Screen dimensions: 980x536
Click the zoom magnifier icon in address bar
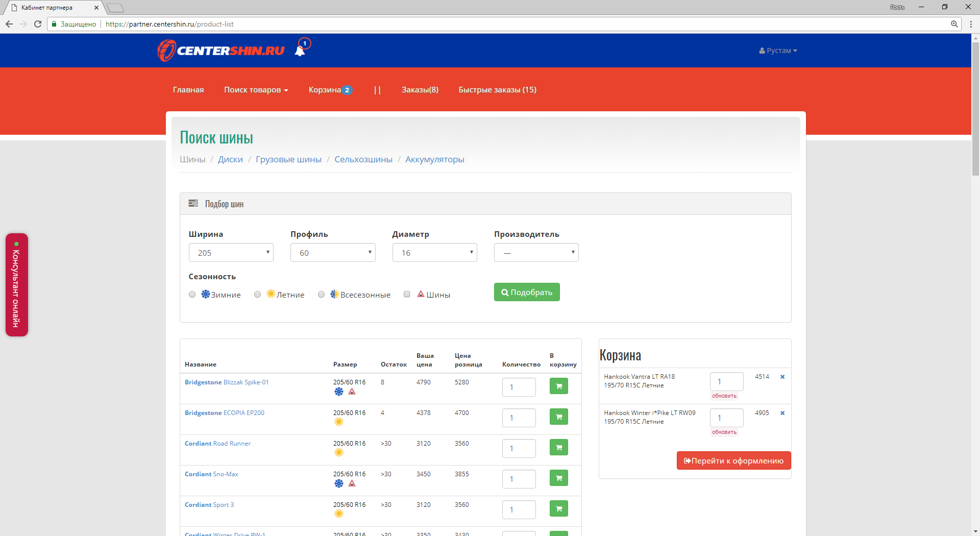tap(954, 24)
